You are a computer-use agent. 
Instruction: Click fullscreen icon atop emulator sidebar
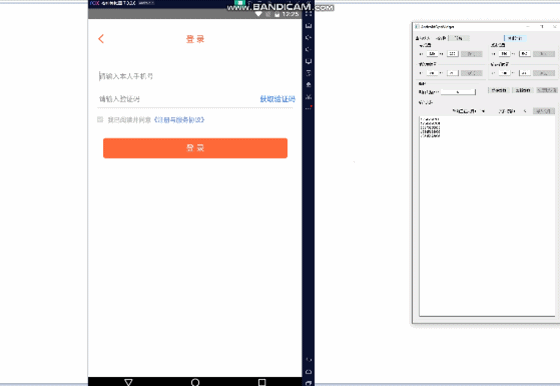pos(309,14)
